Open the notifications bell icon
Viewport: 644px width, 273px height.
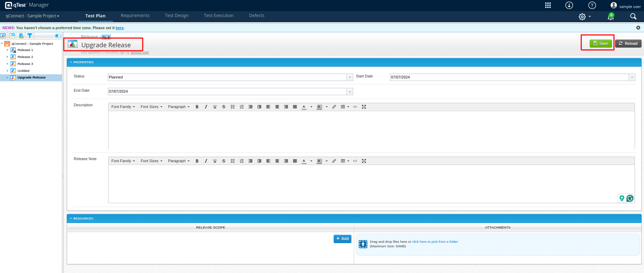click(x=611, y=17)
